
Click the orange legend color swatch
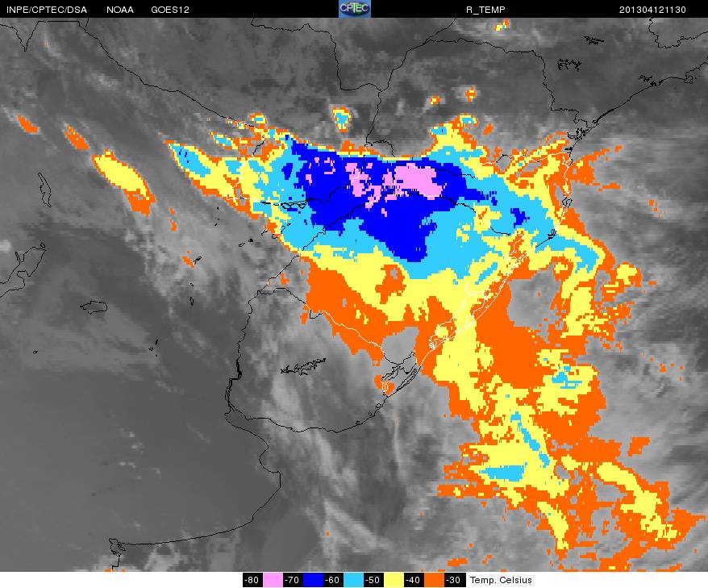pyautogui.click(x=435, y=580)
